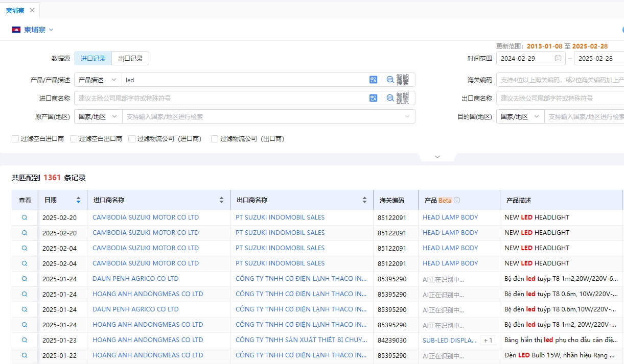Viewport: 624px width, 364px height.
Task: Click the 产品描述 column header
Action: [x=519, y=201]
